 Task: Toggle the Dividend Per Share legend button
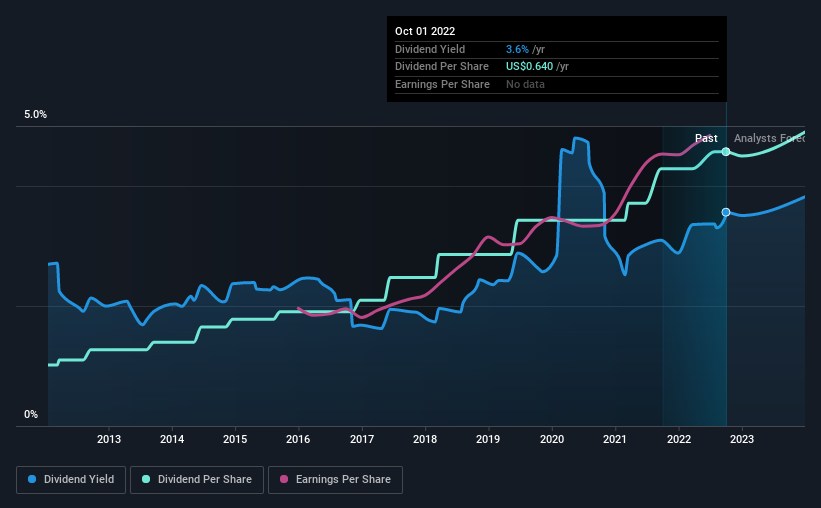tap(200, 480)
